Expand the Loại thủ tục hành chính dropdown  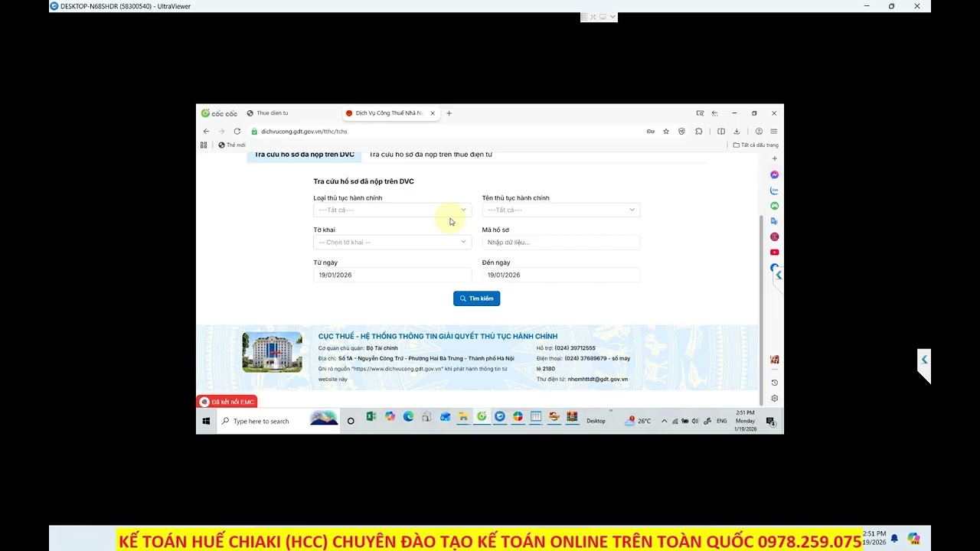(392, 210)
